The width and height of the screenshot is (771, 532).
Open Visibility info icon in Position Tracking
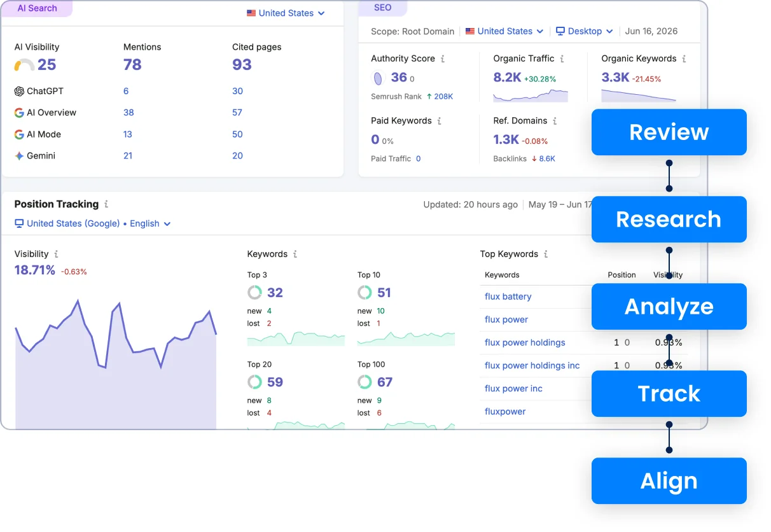pyautogui.click(x=56, y=254)
